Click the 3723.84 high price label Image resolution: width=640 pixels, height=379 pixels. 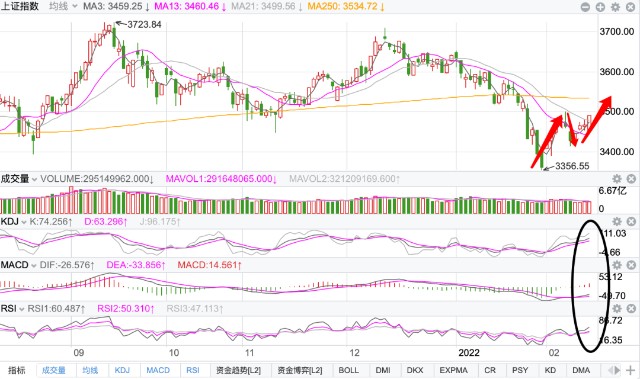click(144, 24)
